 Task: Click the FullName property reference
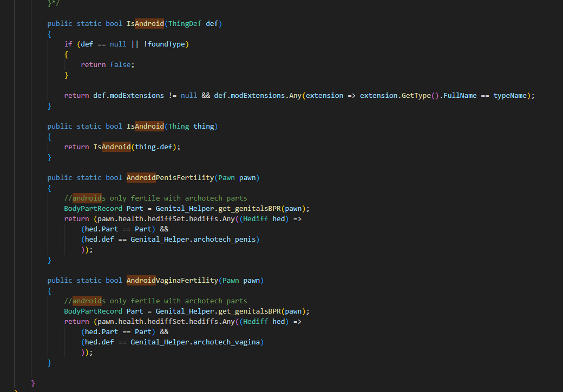[x=460, y=95]
